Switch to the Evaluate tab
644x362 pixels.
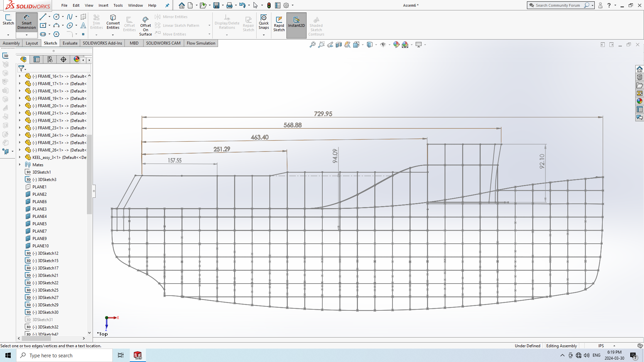coord(70,43)
